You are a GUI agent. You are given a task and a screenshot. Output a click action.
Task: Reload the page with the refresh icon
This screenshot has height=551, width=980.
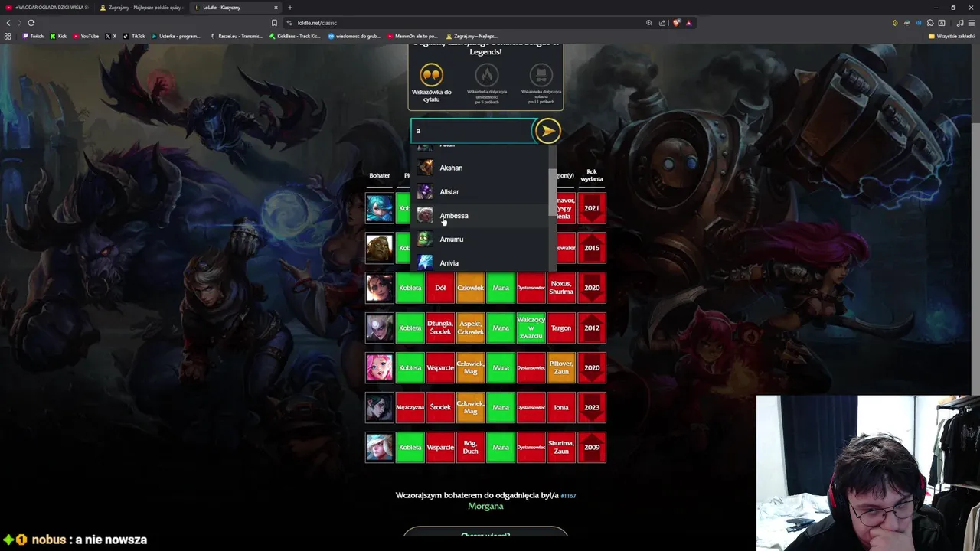click(x=31, y=23)
